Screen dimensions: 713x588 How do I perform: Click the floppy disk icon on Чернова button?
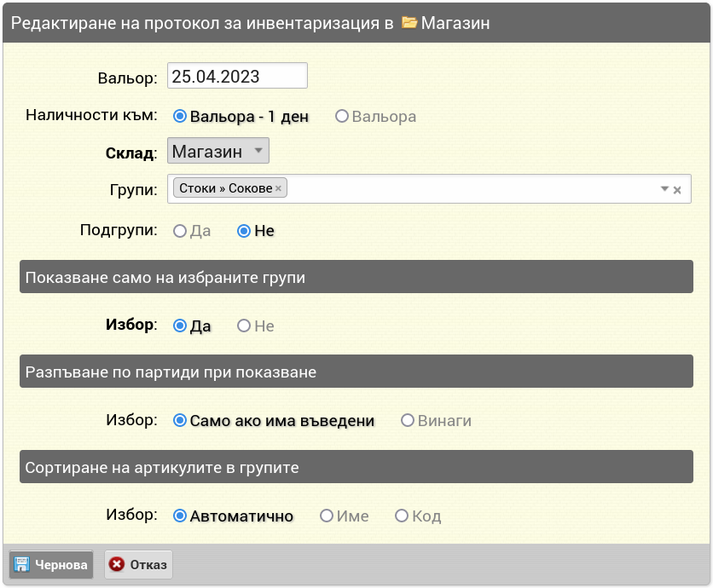pyautogui.click(x=21, y=564)
